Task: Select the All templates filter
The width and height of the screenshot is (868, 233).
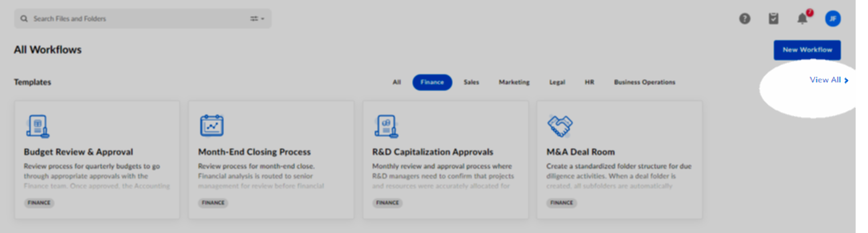Action: click(397, 82)
